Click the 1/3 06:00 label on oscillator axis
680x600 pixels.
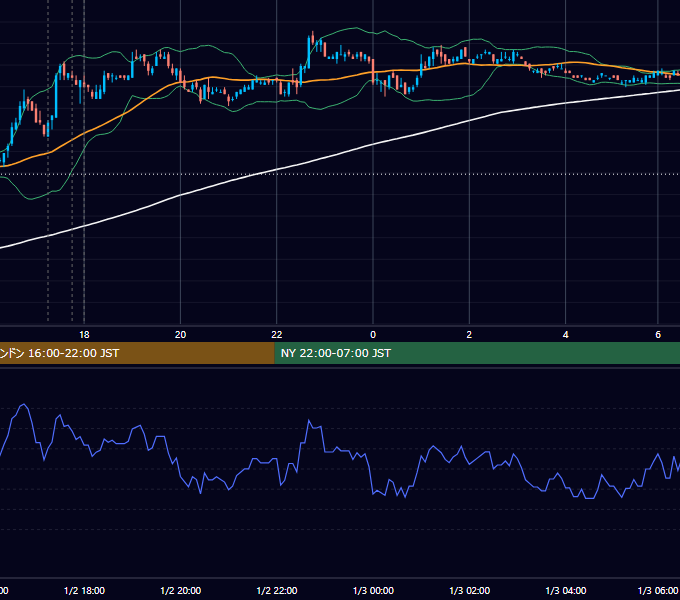click(x=658, y=591)
